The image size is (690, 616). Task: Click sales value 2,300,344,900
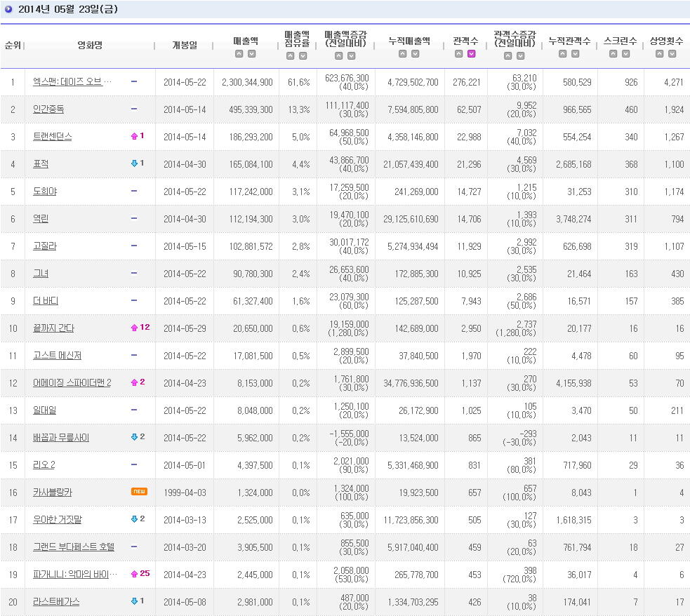click(x=247, y=82)
